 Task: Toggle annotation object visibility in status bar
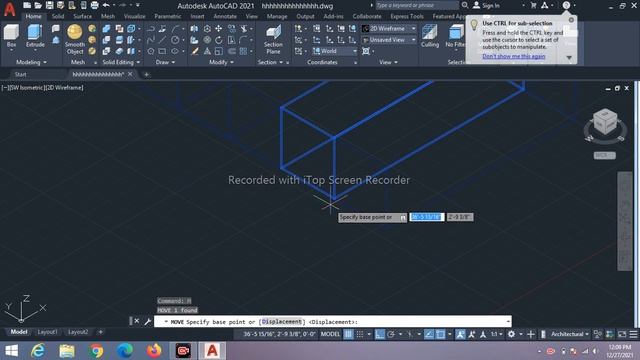pyautogui.click(x=460, y=334)
